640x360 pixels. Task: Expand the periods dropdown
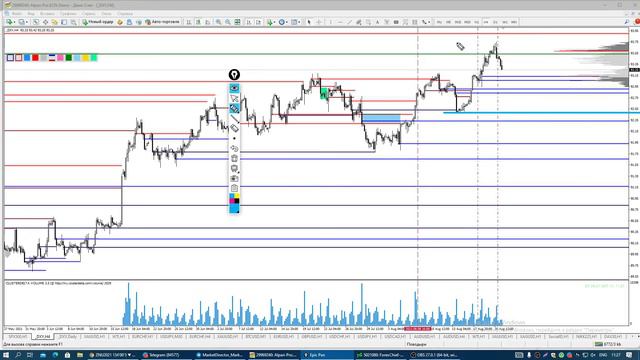[x=287, y=22]
